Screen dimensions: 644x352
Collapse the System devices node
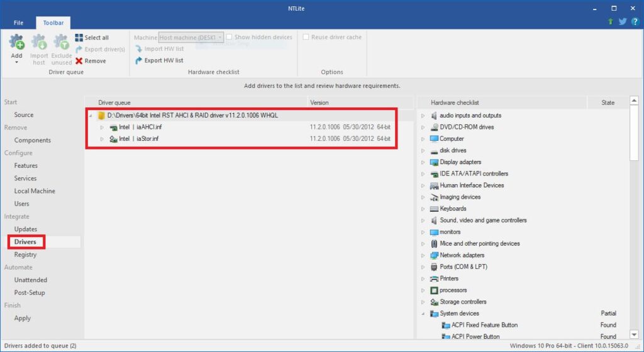423,313
